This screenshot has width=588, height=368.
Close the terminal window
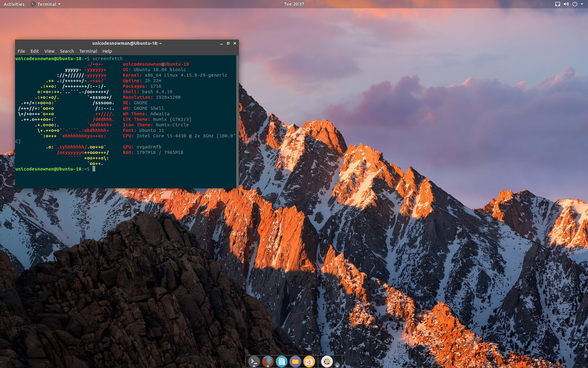pyautogui.click(x=235, y=44)
